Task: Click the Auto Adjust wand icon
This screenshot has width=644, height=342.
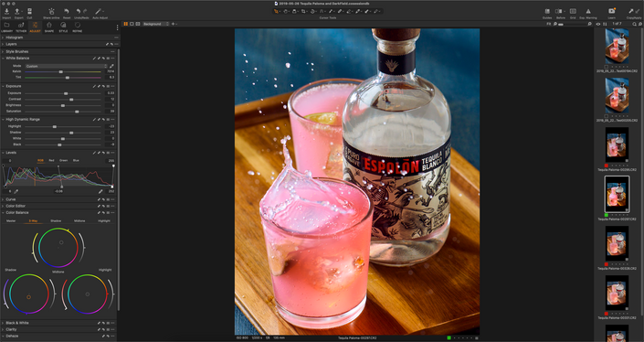Action: click(x=99, y=12)
